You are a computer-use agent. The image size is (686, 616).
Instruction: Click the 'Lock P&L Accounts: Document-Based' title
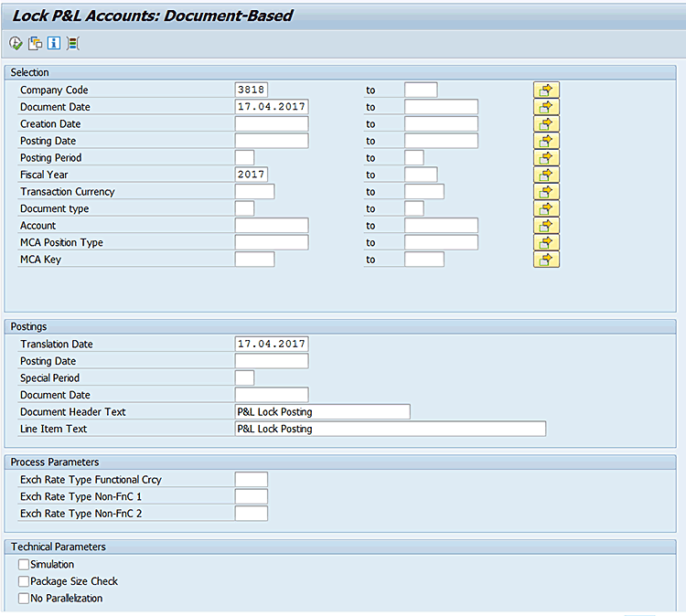click(152, 16)
